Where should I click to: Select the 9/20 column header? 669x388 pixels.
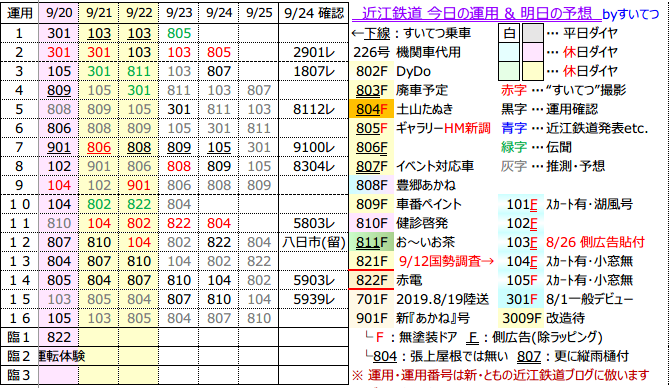[x=59, y=13]
